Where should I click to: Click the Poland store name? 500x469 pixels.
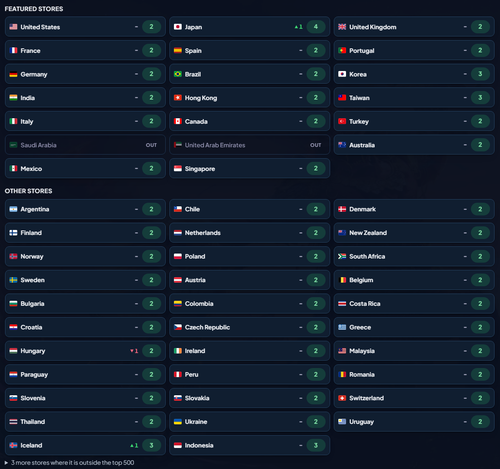coord(195,256)
